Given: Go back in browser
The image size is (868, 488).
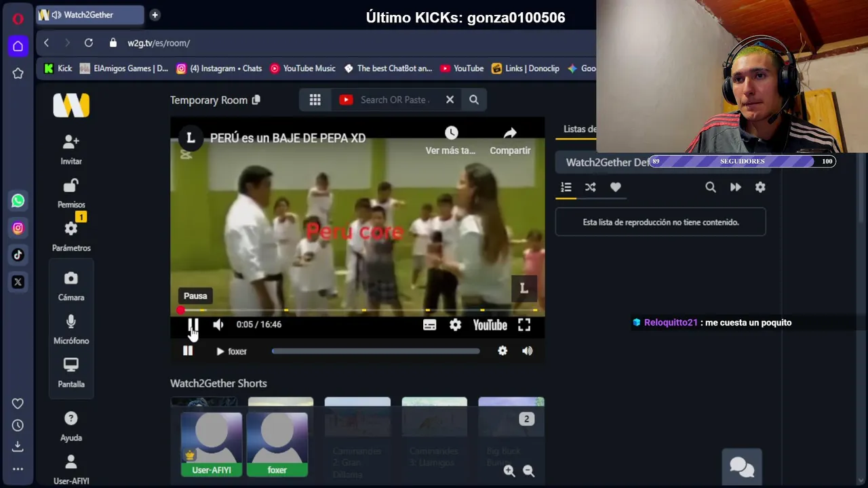Looking at the screenshot, I should coord(46,43).
